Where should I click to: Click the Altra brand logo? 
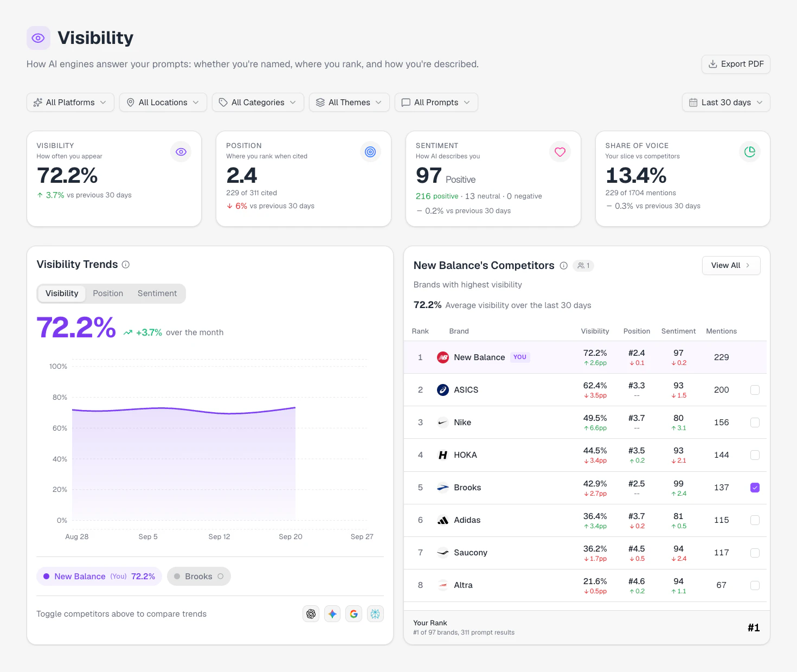pos(443,585)
